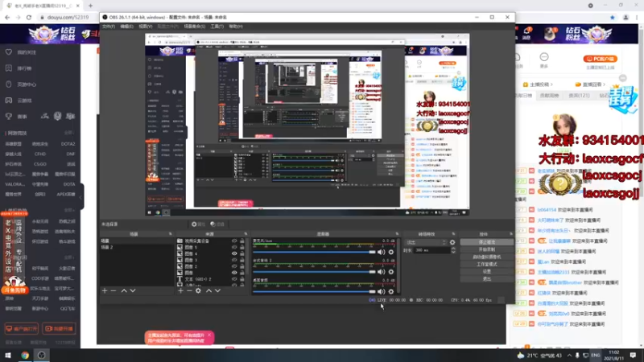The height and width of the screenshot is (362, 644).
Task: Open Chrome from the Windows taskbar
Action: (25, 355)
